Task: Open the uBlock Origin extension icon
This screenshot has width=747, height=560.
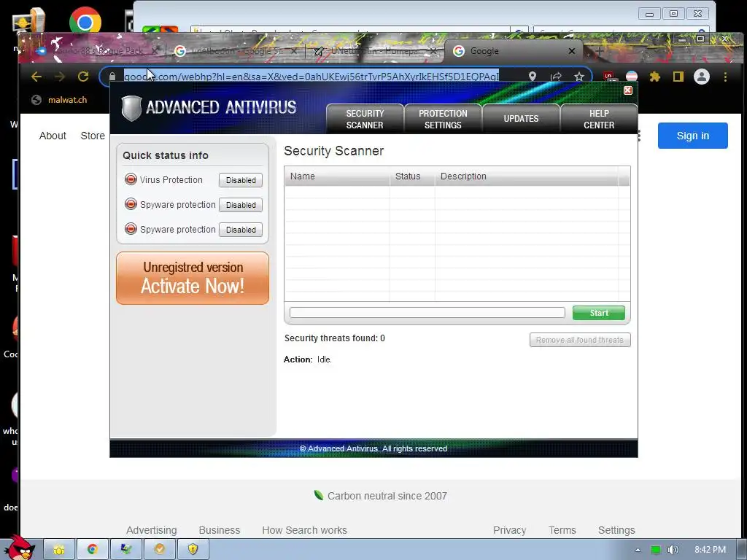Action: coord(608,77)
